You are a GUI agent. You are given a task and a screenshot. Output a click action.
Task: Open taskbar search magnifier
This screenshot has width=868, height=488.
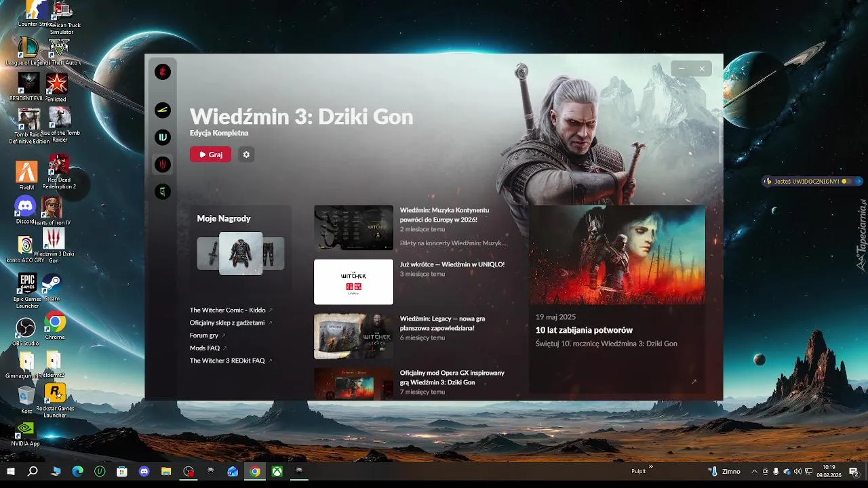pos(33,472)
